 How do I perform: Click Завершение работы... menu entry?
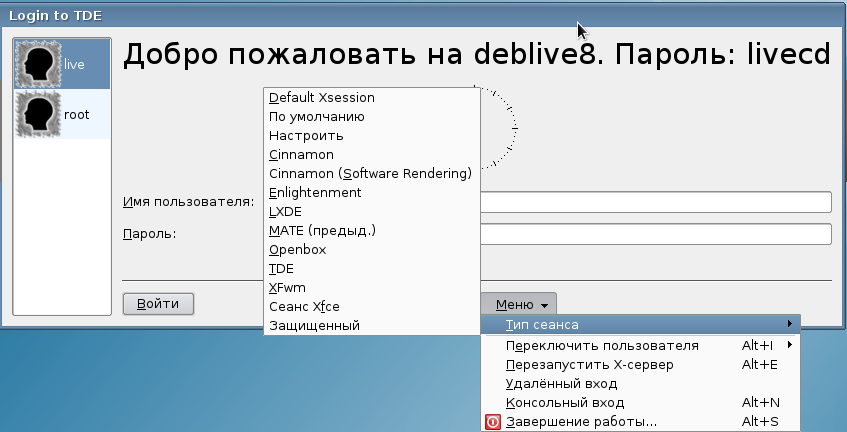click(641, 422)
